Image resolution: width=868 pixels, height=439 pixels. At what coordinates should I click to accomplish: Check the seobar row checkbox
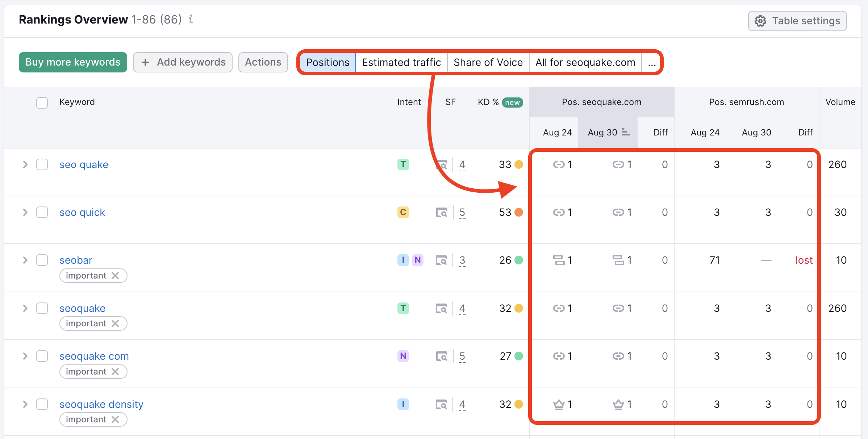coord(42,260)
